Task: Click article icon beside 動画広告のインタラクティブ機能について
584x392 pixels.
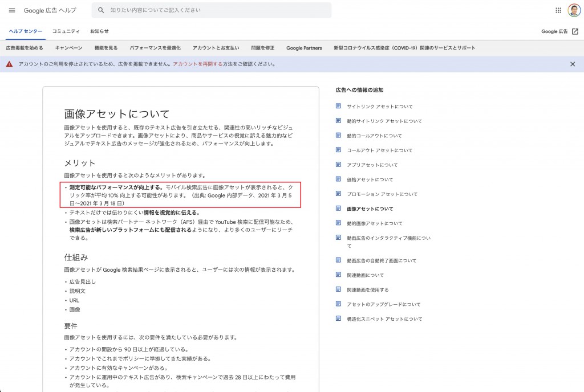Action: tap(338, 237)
